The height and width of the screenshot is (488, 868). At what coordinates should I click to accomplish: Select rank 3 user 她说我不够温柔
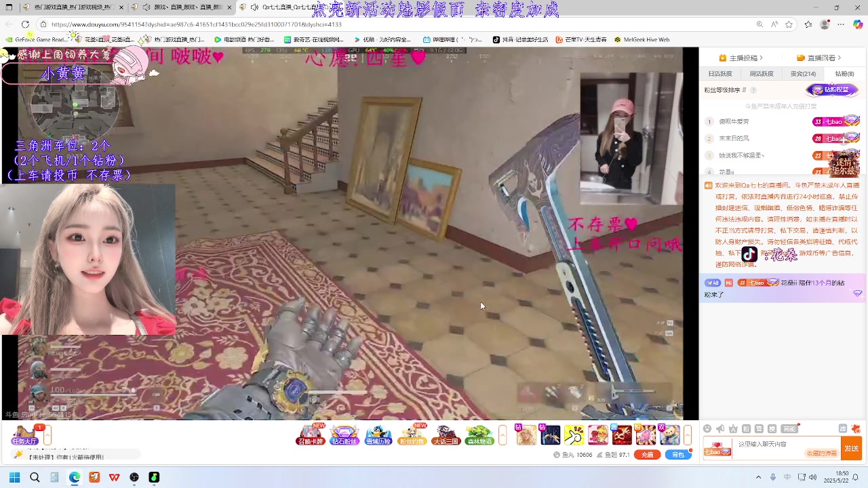tap(741, 155)
